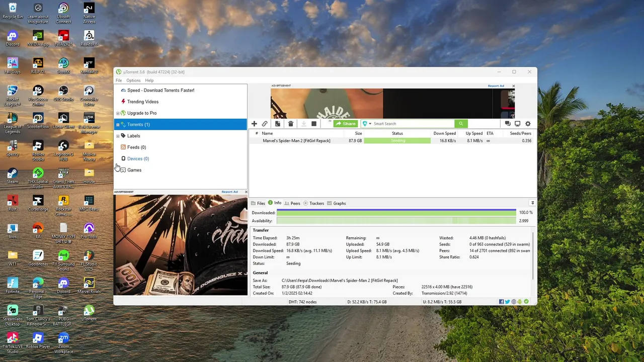Open the remote chat bubbles toolbar icon
This screenshot has height=362, width=644.
[508, 124]
